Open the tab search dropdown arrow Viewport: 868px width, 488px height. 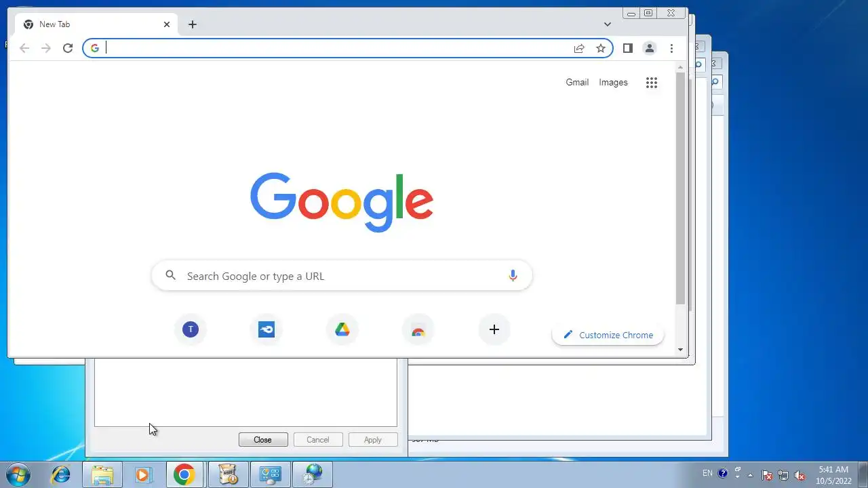(608, 24)
